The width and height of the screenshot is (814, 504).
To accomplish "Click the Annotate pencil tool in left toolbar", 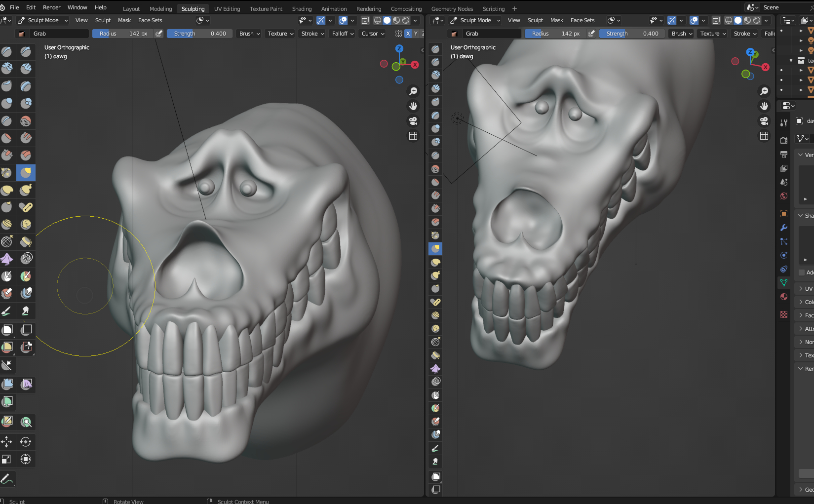I will pos(7,479).
